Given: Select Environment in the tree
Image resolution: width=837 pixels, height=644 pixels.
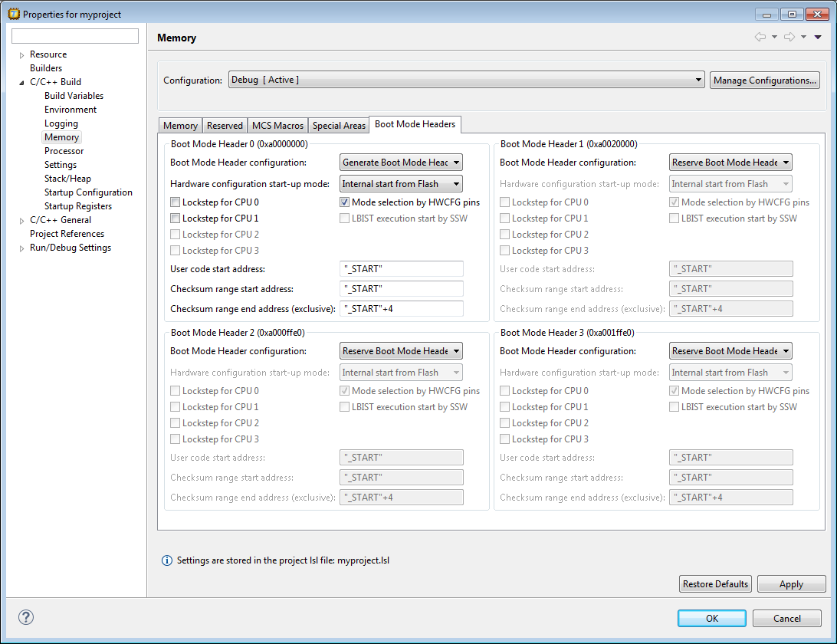Looking at the screenshot, I should click(x=71, y=110).
